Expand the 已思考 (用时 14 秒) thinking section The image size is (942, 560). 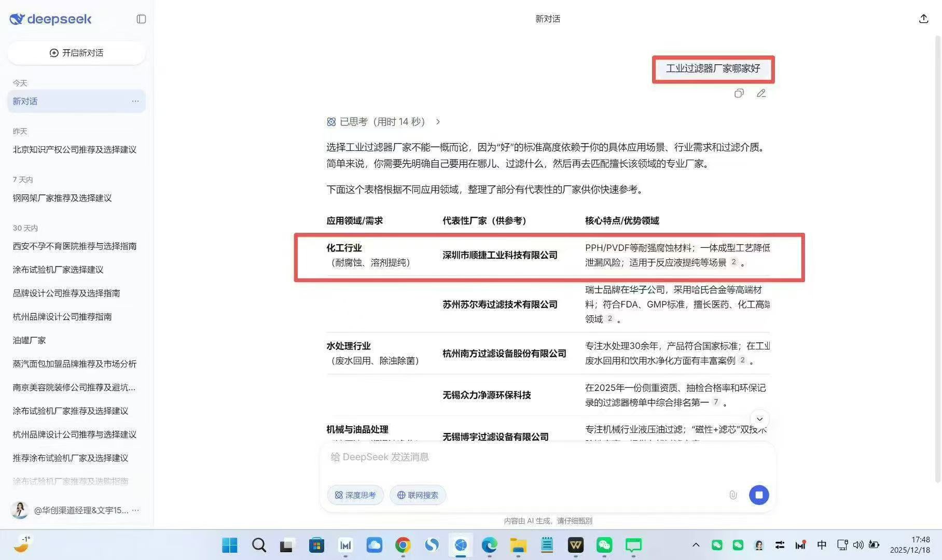(383, 122)
